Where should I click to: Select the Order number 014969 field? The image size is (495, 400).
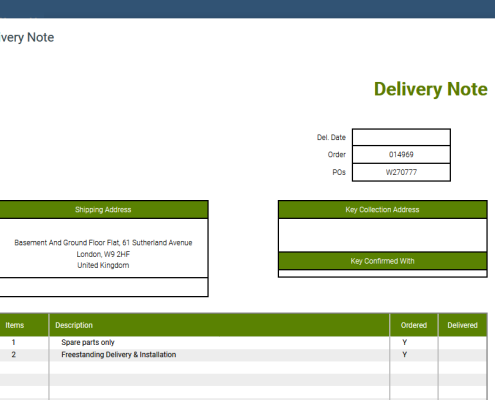pos(401,154)
